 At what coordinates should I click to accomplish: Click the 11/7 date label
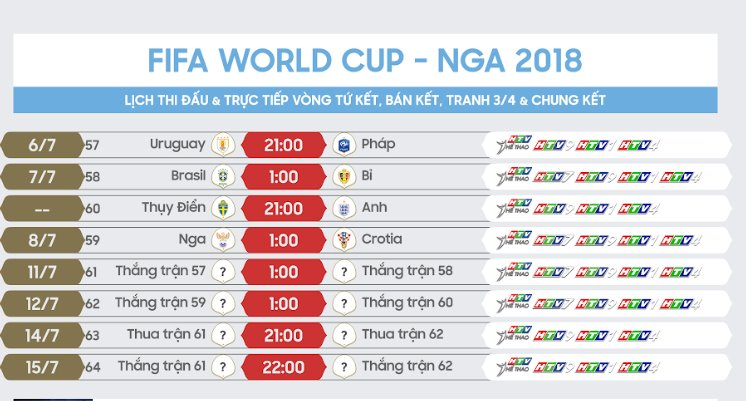click(42, 272)
